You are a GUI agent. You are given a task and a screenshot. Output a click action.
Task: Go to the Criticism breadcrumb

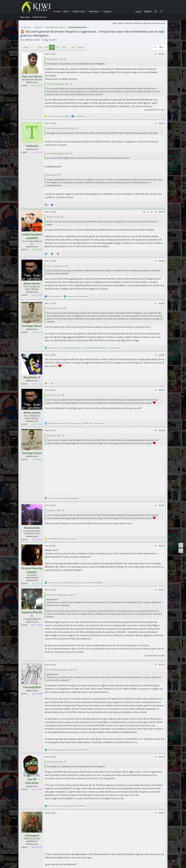coord(38,27)
